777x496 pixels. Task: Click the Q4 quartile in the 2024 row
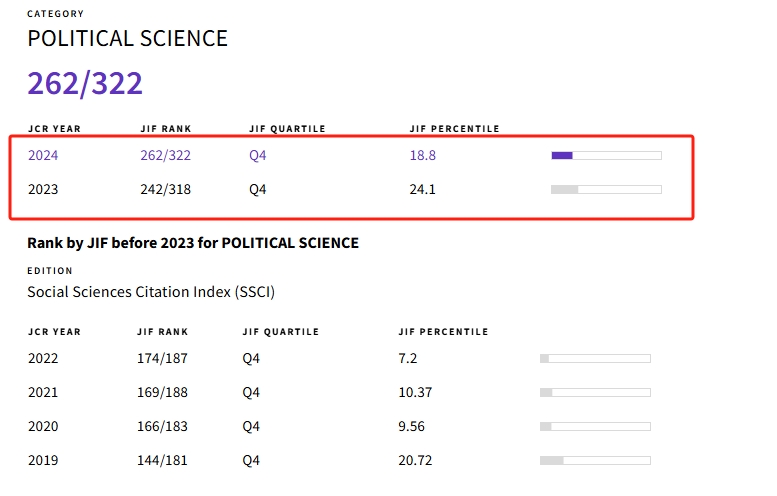tap(258, 155)
